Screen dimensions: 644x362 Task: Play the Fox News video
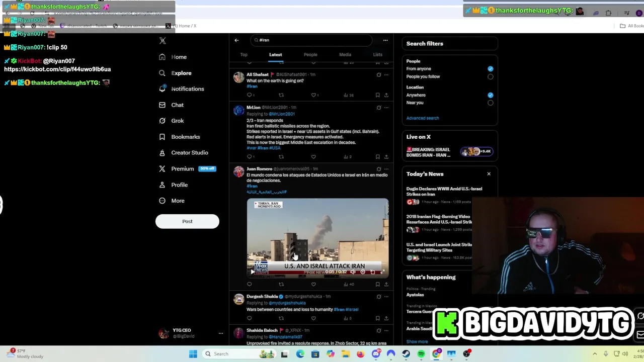(x=253, y=272)
